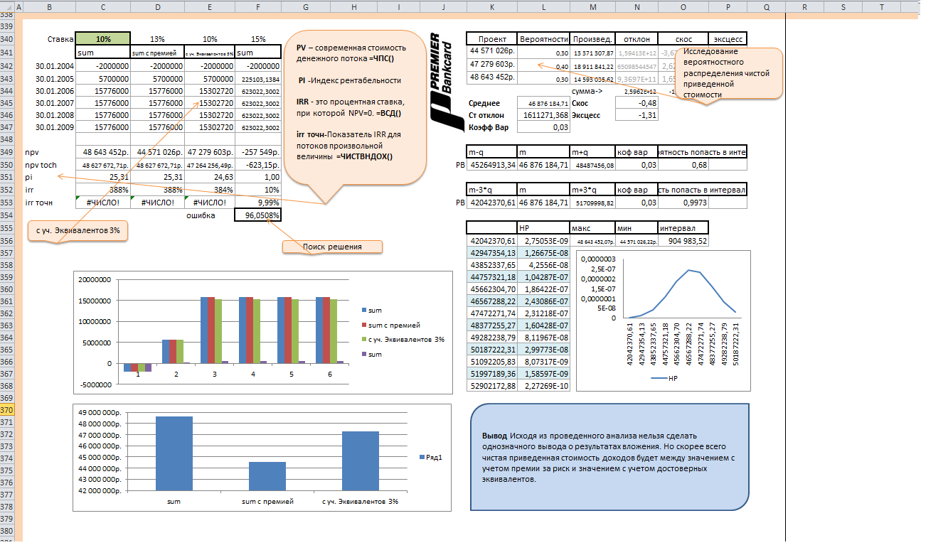Image resolution: width=948 pixels, height=560 pixels.
Task: Click the #ЧИСЛО! error cell in column C
Action: [103, 203]
